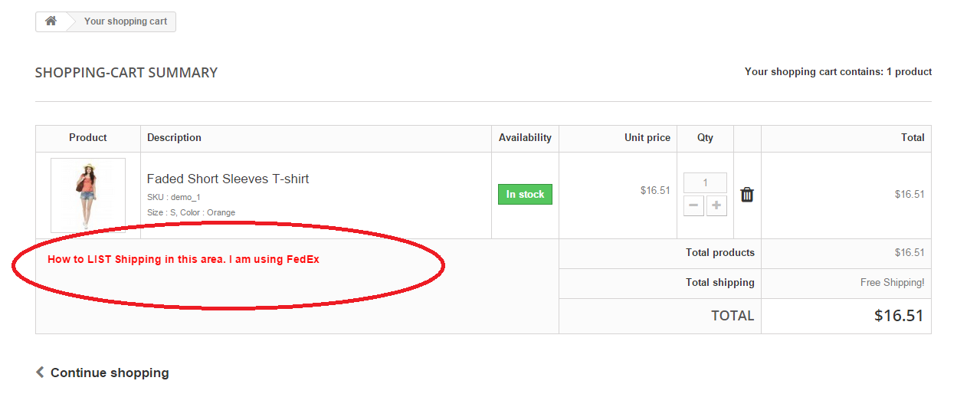This screenshot has width=980, height=394.
Task: Focus the quantity input field
Action: [x=705, y=183]
